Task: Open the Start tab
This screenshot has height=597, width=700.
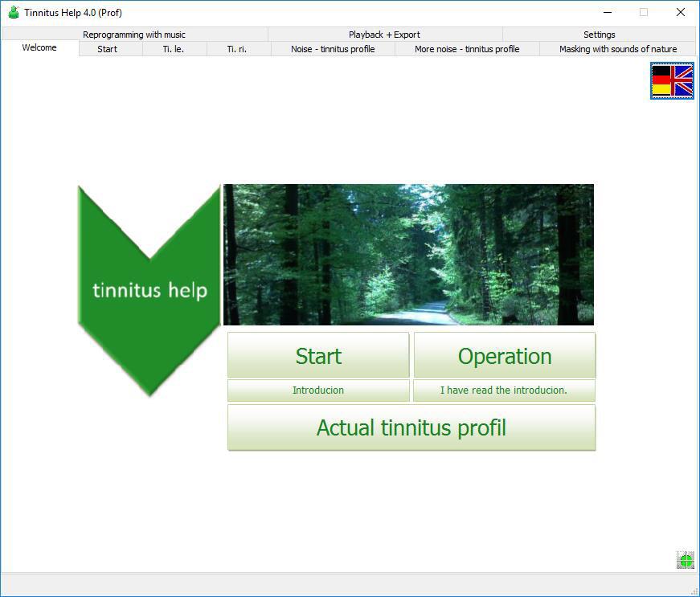Action: point(107,49)
